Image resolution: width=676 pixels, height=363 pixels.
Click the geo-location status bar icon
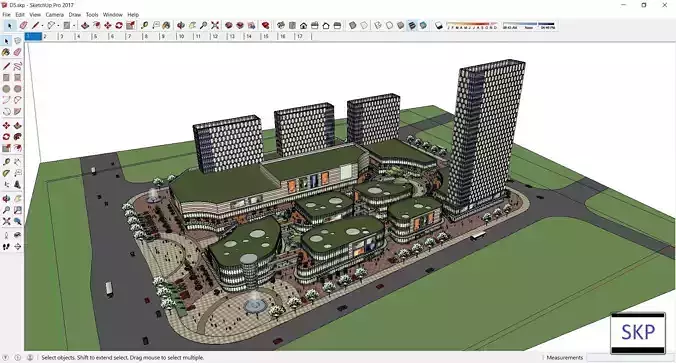[6, 357]
